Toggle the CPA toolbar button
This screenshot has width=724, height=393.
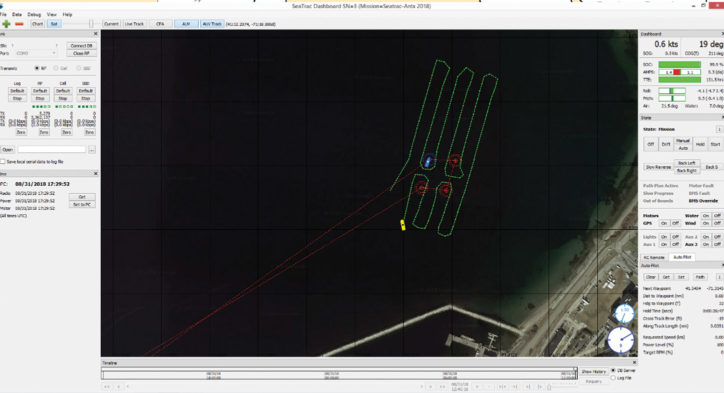[160, 24]
